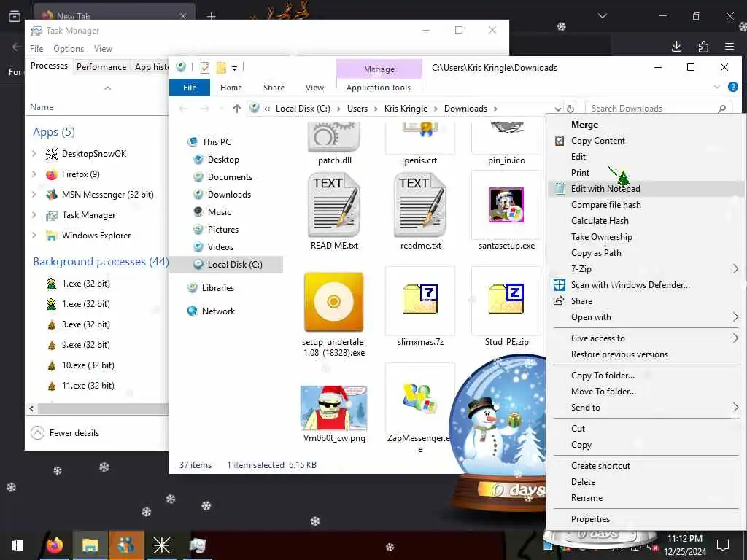Choose Calculate Hash menu entry

646,220
